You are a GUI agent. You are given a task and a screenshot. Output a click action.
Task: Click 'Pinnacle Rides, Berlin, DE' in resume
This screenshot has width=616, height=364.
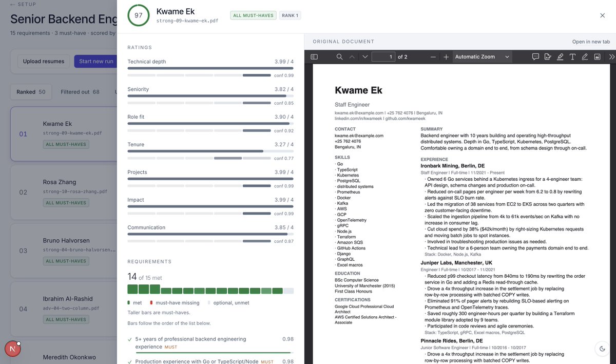(452, 341)
